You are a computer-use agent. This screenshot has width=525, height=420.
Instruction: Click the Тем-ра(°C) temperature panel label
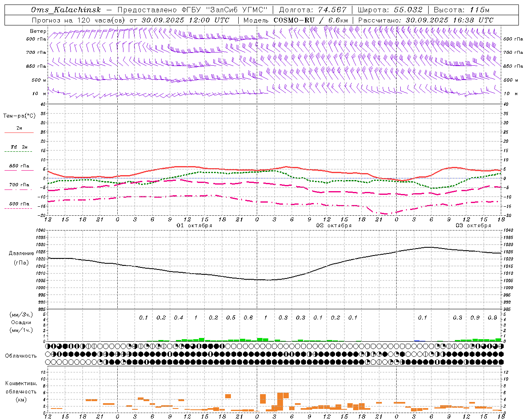[19, 116]
